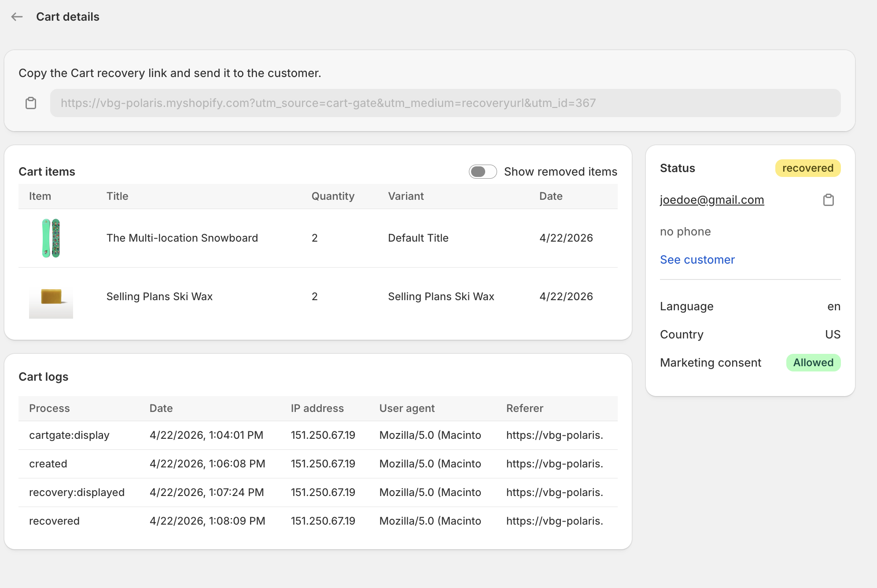Click log date 4/22/2026, 1:08:09 PM
The image size is (877, 588).
[x=207, y=521]
